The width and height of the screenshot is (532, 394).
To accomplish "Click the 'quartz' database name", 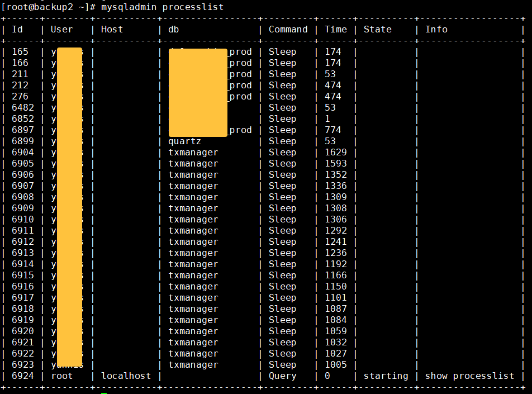I will [x=185, y=141].
